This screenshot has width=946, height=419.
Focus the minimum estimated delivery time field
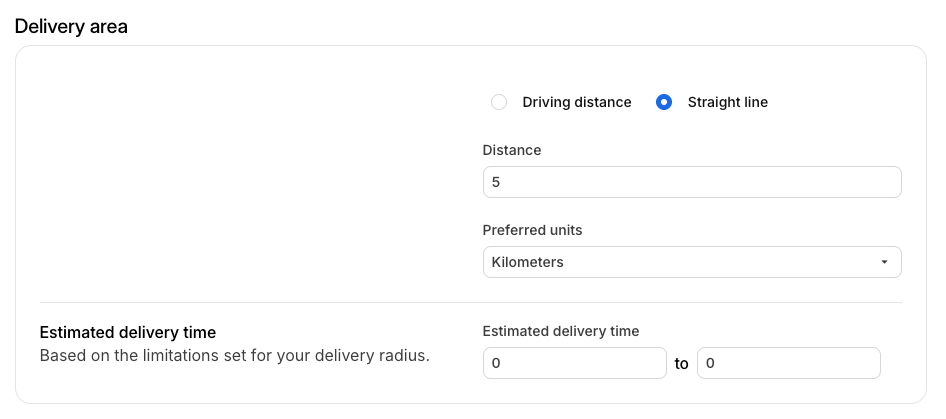coord(574,363)
